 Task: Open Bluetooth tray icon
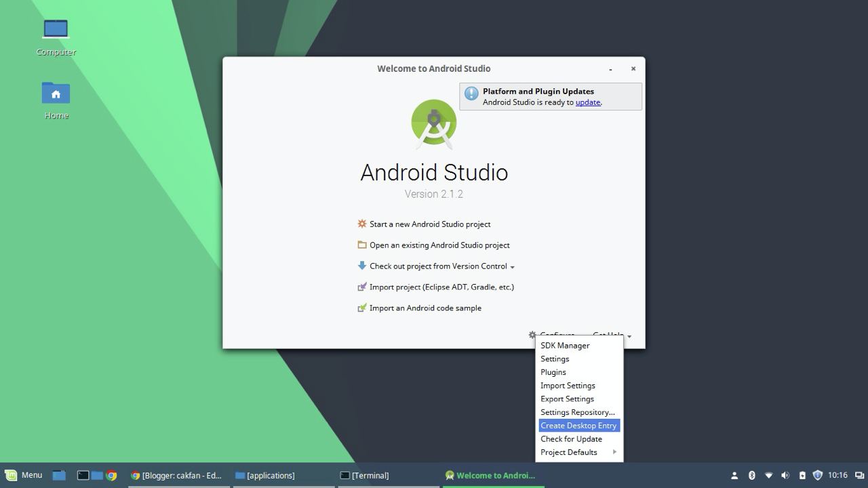click(751, 475)
